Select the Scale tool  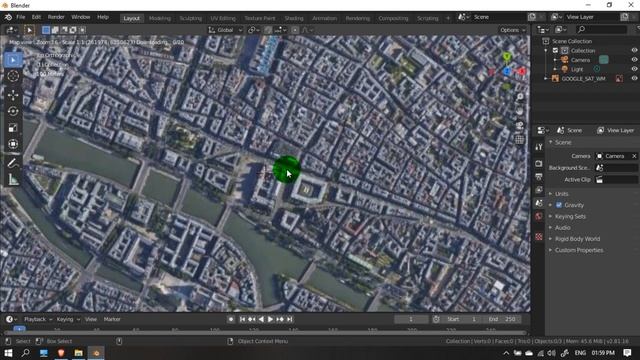13,128
